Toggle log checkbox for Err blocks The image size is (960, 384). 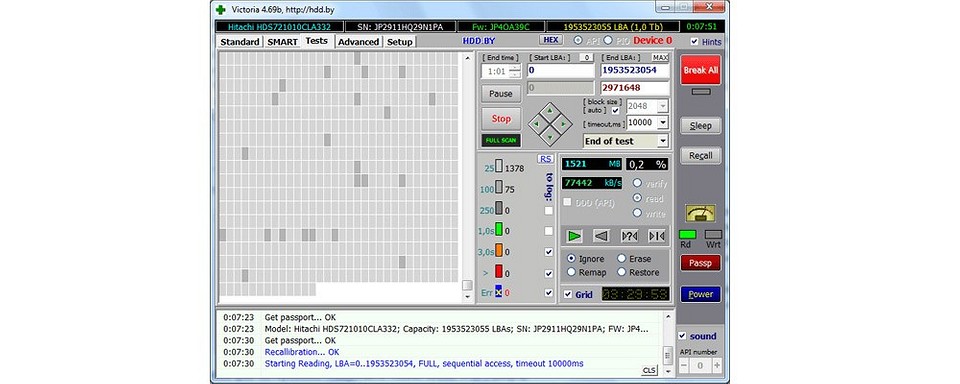pos(549,293)
